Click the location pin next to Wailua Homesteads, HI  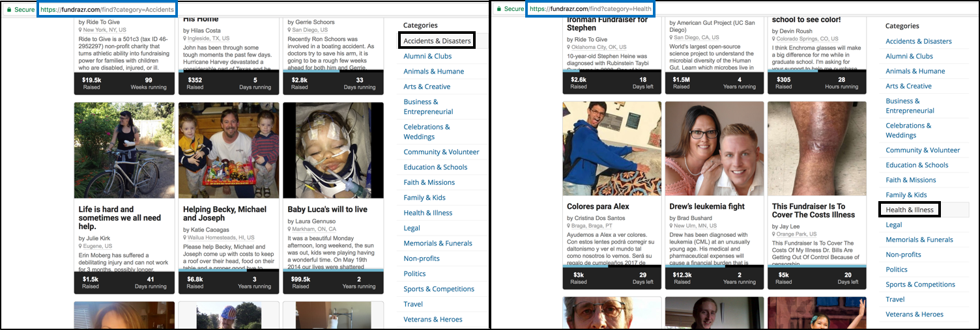(x=185, y=238)
